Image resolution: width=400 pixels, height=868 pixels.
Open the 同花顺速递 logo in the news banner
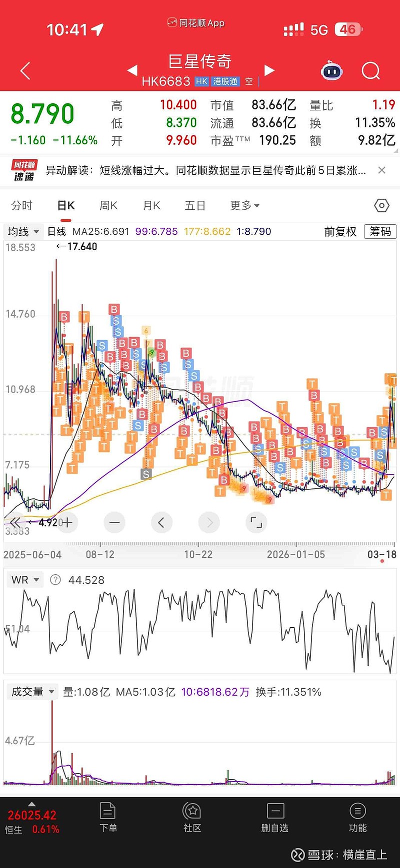24,170
